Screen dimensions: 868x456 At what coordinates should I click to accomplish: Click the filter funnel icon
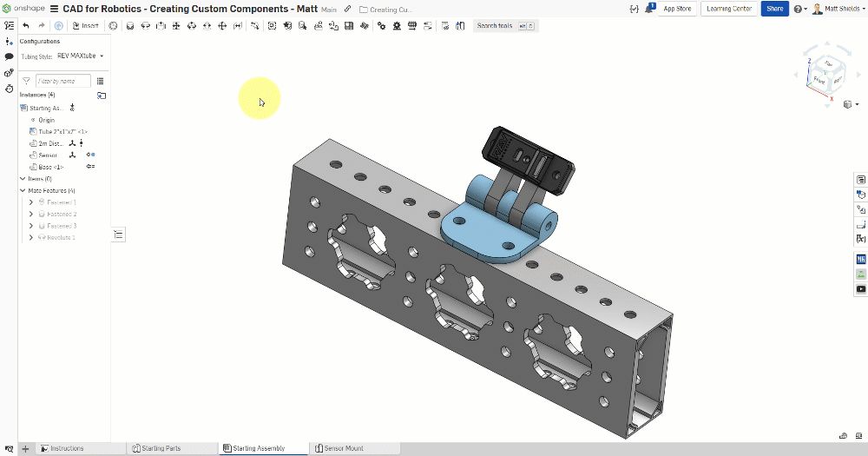click(x=27, y=81)
